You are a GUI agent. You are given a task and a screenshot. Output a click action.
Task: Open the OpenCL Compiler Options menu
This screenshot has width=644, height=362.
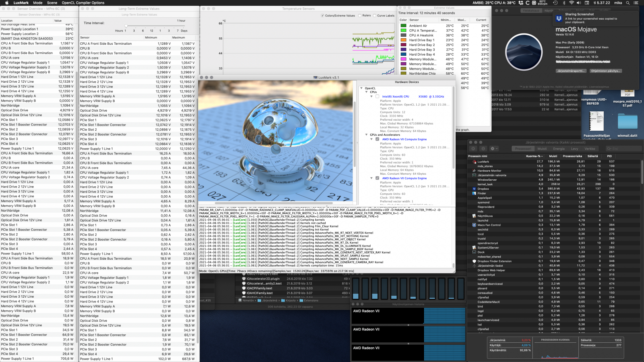[83, 3]
